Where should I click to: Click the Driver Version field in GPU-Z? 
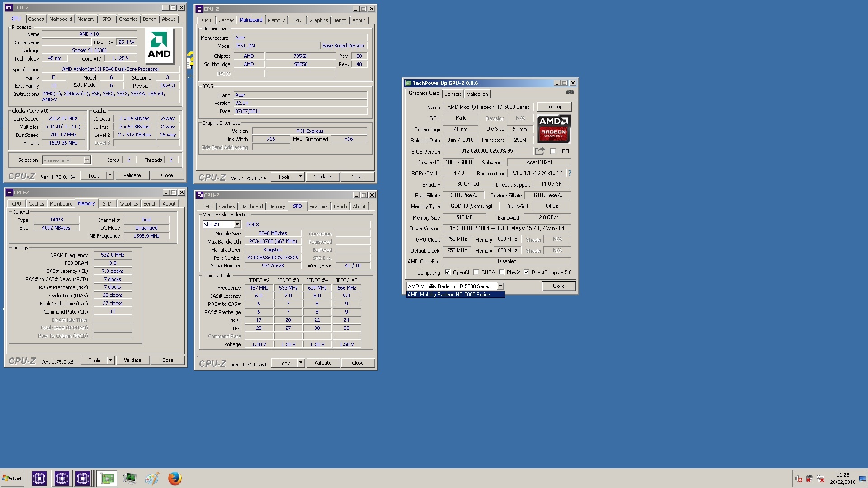tap(507, 228)
